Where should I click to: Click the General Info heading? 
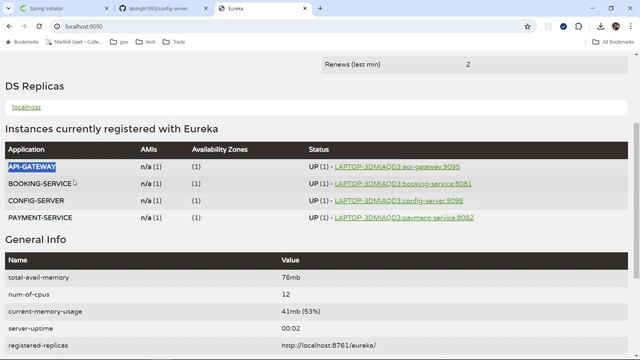point(36,240)
